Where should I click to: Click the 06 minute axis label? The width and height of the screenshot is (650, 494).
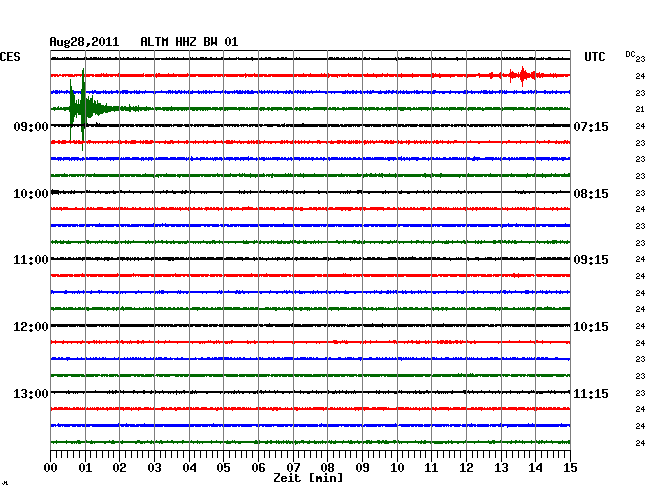point(258,467)
